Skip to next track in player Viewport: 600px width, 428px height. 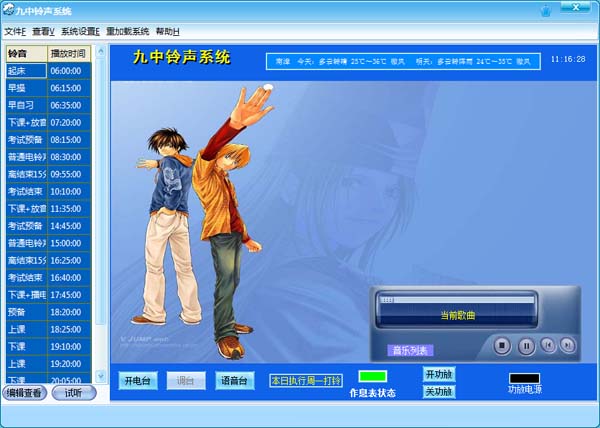point(567,345)
